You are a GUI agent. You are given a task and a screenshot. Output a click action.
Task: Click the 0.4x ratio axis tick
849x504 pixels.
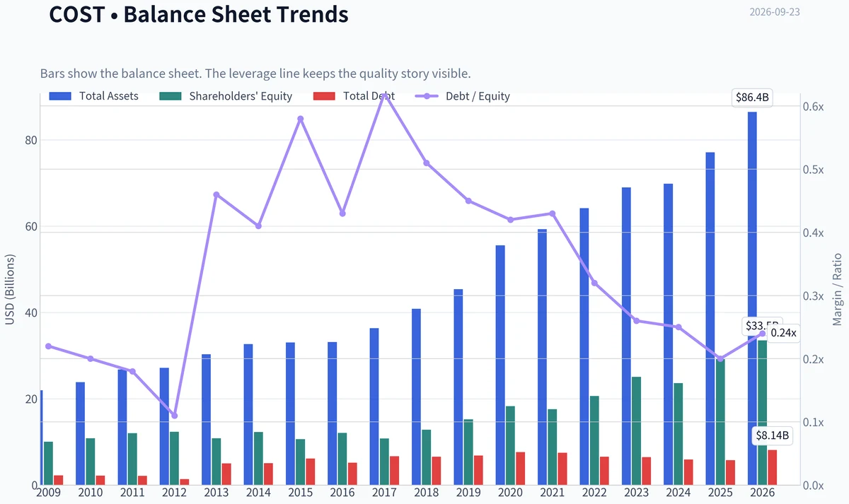[x=814, y=233]
